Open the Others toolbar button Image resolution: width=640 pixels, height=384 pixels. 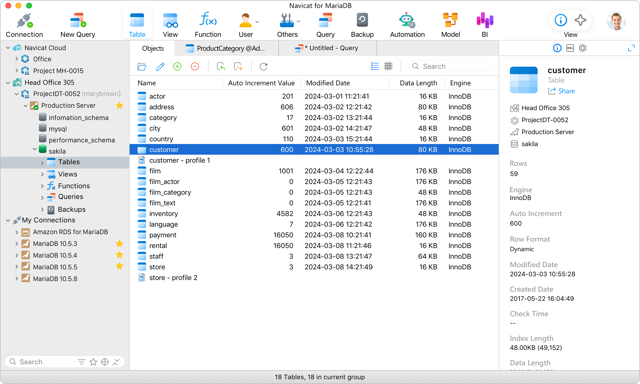pos(287,25)
